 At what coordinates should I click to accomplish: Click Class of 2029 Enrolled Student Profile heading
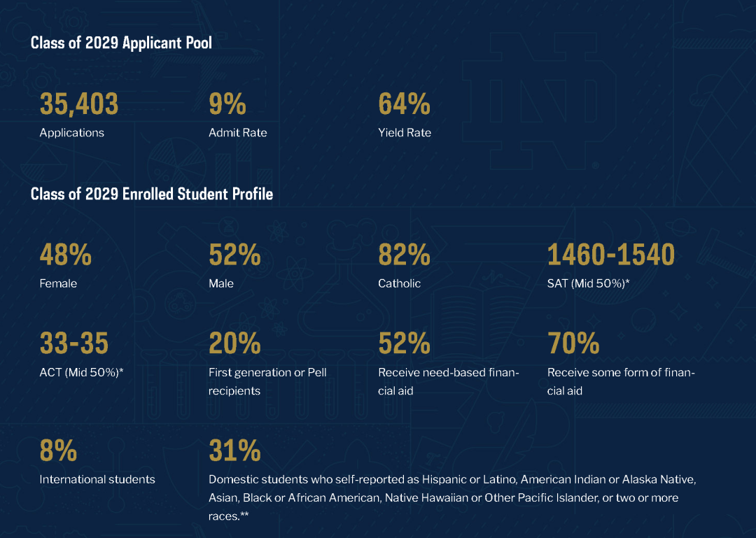152,194
